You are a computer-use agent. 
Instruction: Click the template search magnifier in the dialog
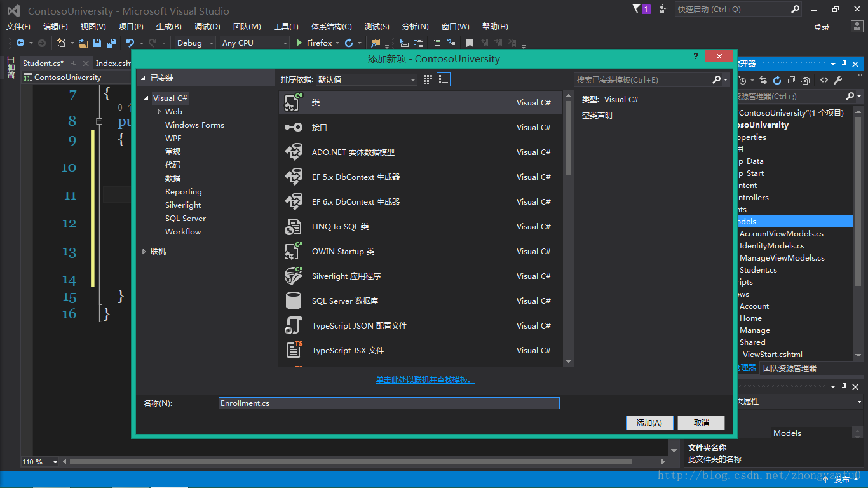click(717, 79)
